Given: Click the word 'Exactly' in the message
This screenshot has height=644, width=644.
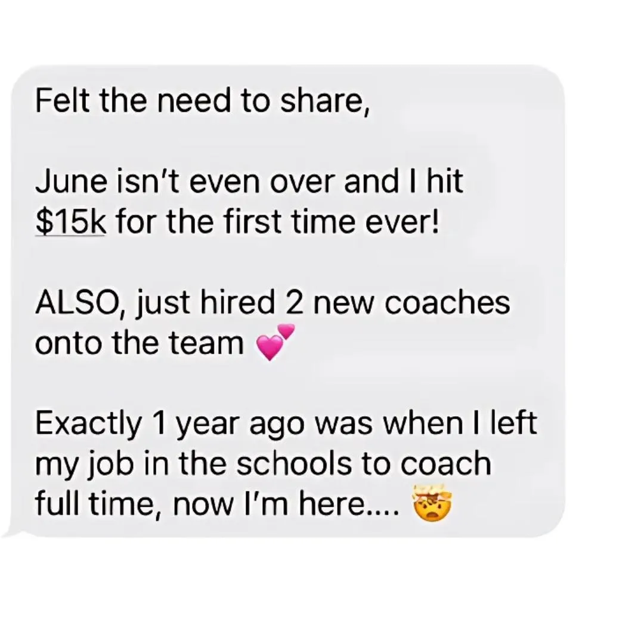Looking at the screenshot, I should (x=89, y=424).
